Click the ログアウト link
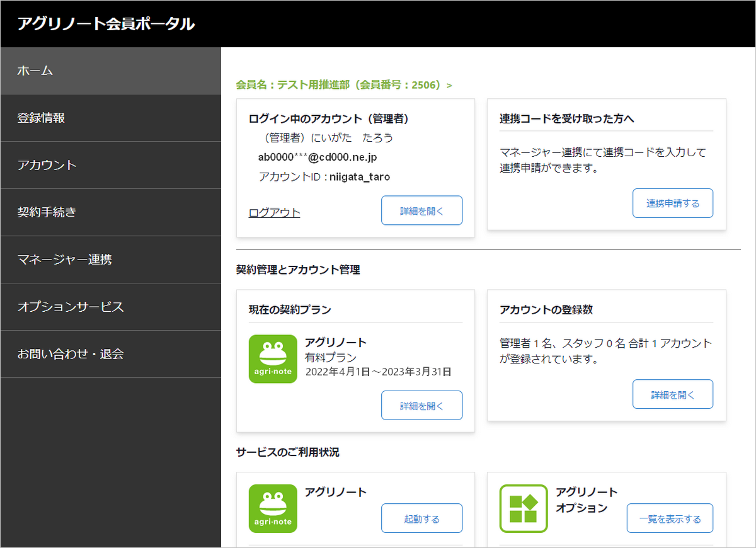This screenshot has height=548, width=756. [x=275, y=212]
